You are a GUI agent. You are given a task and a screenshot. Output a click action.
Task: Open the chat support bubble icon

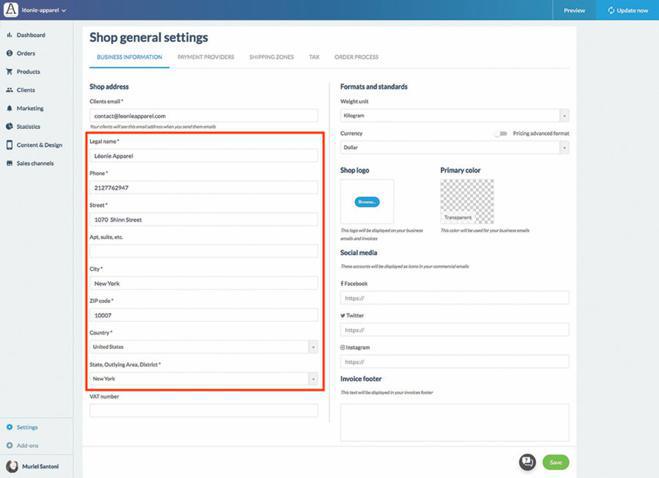[527, 462]
